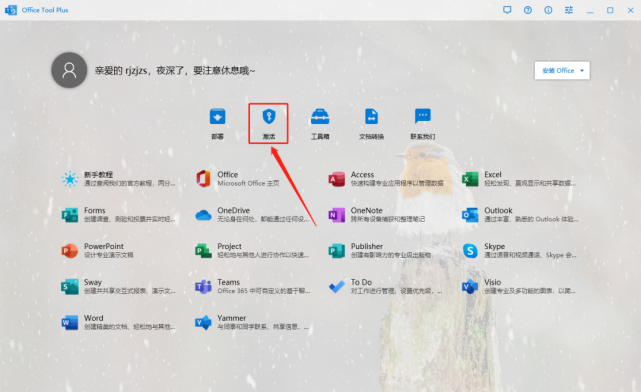
Task: Open the Outlook app entry
Action: click(520, 215)
